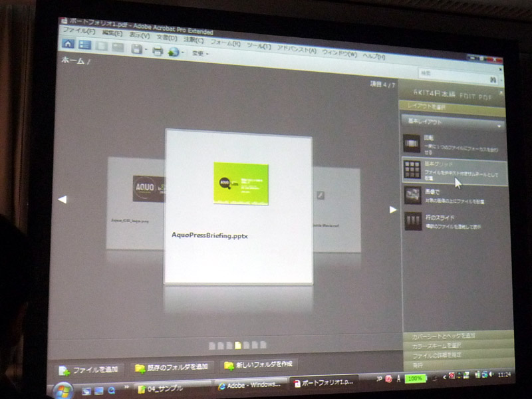Click the Home view toolbar icon
This screenshot has width=532, height=399.
[x=68, y=44]
